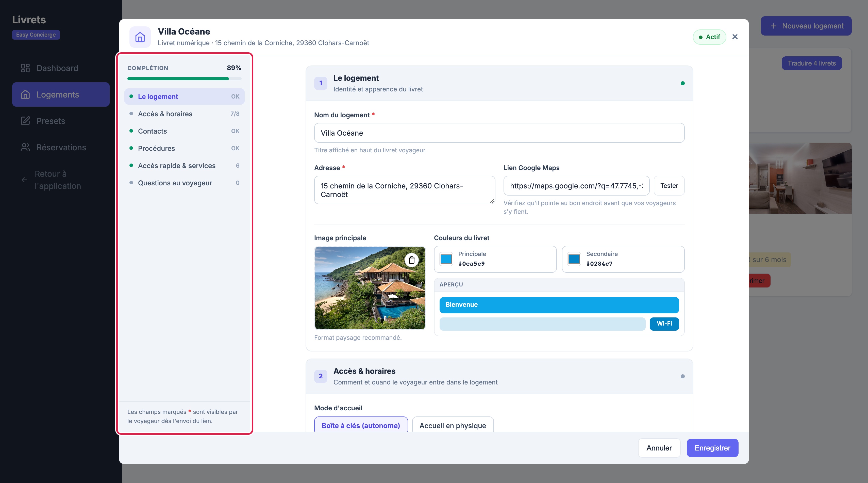
Task: Click Annuler to cancel changes
Action: (659, 448)
